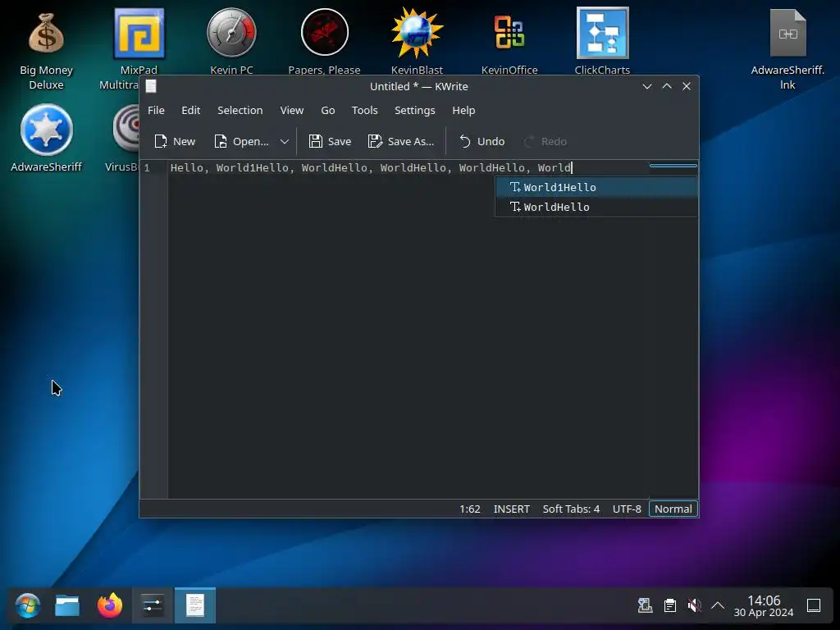This screenshot has width=840, height=630.
Task: Open the Help menu
Action: pyautogui.click(x=463, y=111)
